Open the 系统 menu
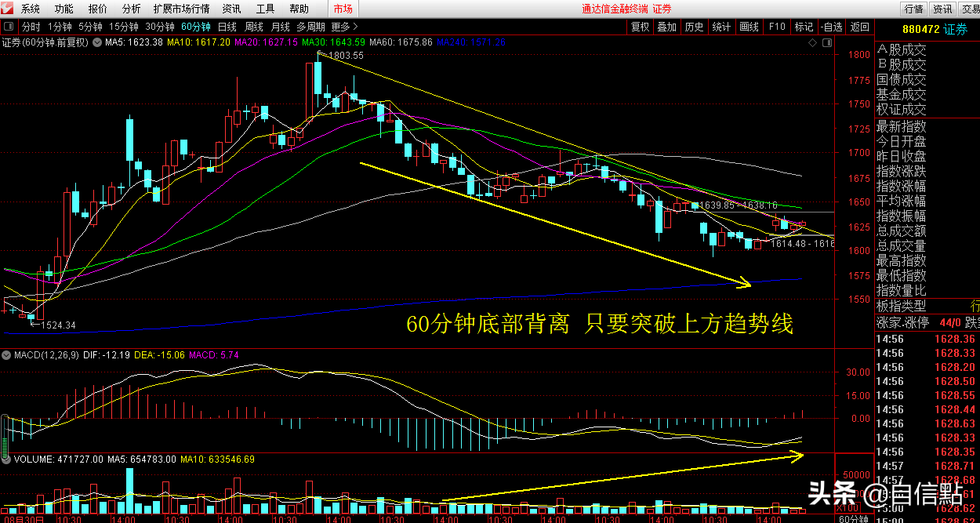 [31, 9]
